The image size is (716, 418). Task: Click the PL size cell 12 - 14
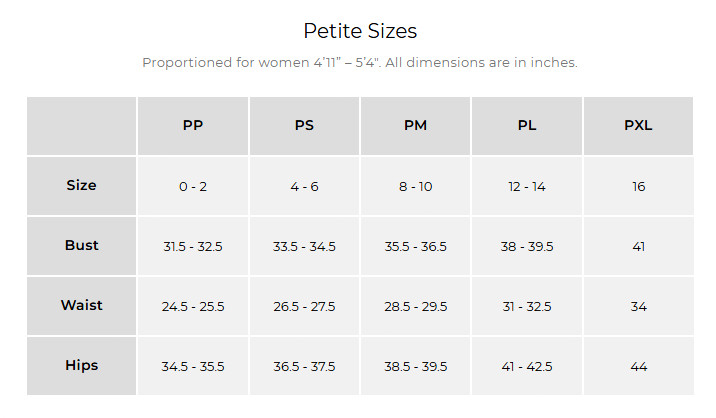tap(527, 186)
